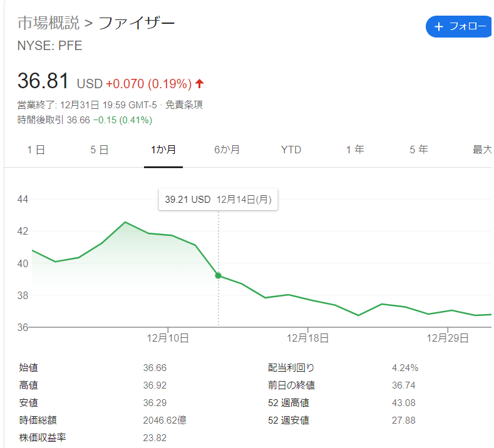Screen dimensions: 494x448
Task: Click the 52 週高値 label
Action: pos(289,403)
